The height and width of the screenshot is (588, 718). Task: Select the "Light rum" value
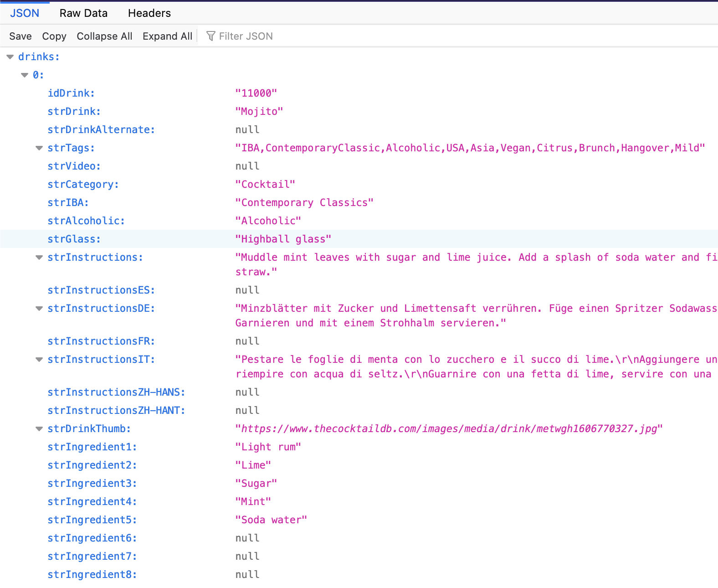point(268,447)
